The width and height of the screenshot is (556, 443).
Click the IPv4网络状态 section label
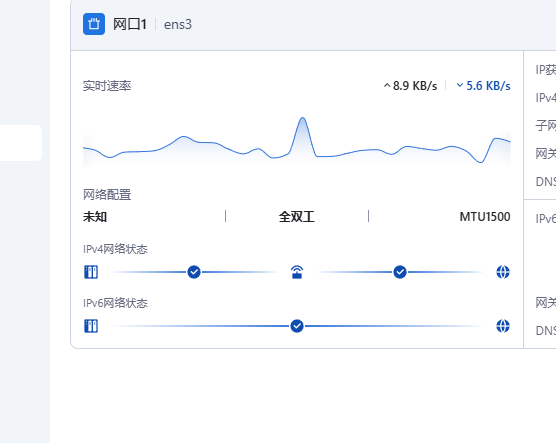point(115,249)
